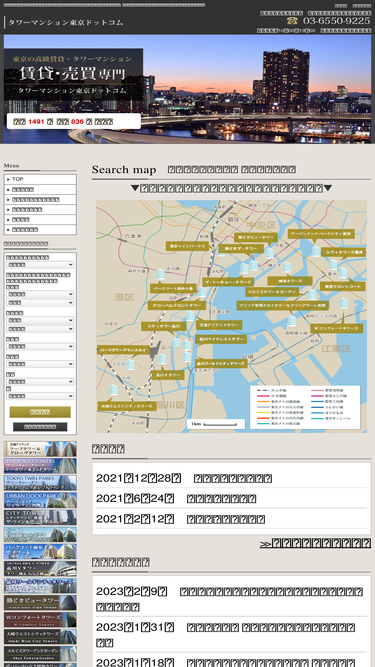Screen dimensions: 375x667
Task: Open the 品川ワールドシティタワーズ map label
Action: tap(221, 364)
